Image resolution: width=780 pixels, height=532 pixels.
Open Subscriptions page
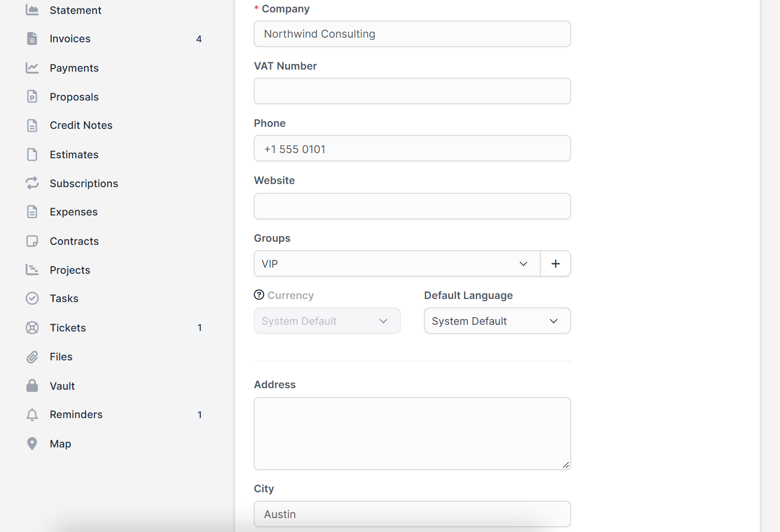tap(84, 184)
